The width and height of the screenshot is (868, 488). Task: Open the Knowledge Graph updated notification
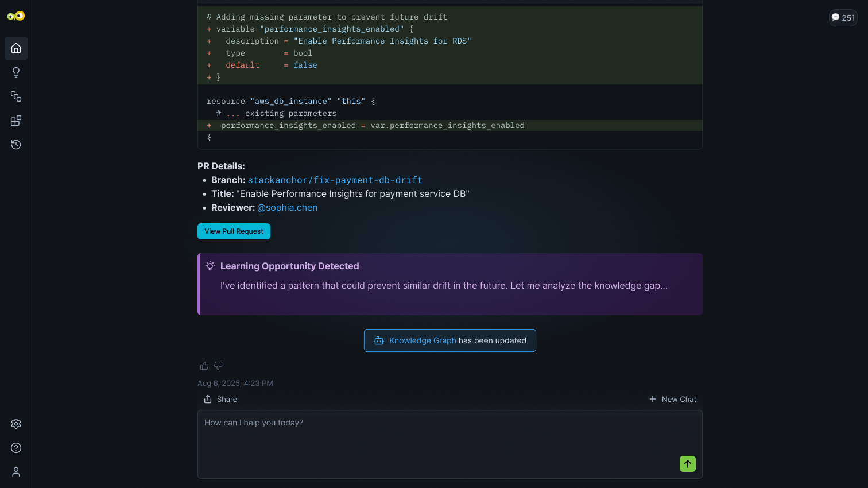450,340
